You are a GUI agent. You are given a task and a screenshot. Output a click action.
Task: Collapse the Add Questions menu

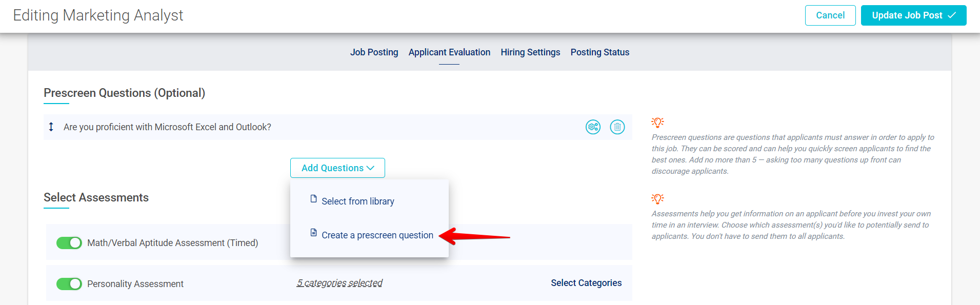[337, 168]
